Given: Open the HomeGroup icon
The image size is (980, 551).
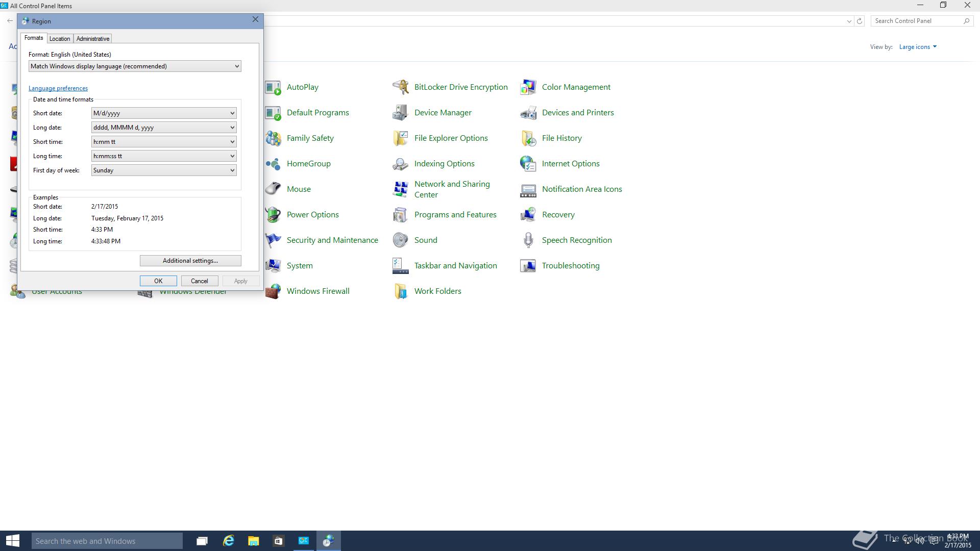Looking at the screenshot, I should pos(273,164).
